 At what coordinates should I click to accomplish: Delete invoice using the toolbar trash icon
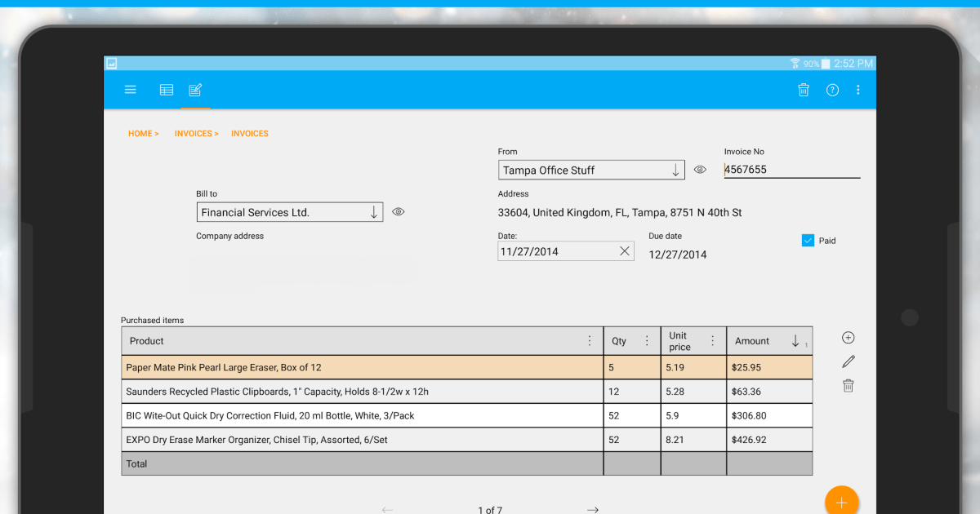click(x=803, y=90)
